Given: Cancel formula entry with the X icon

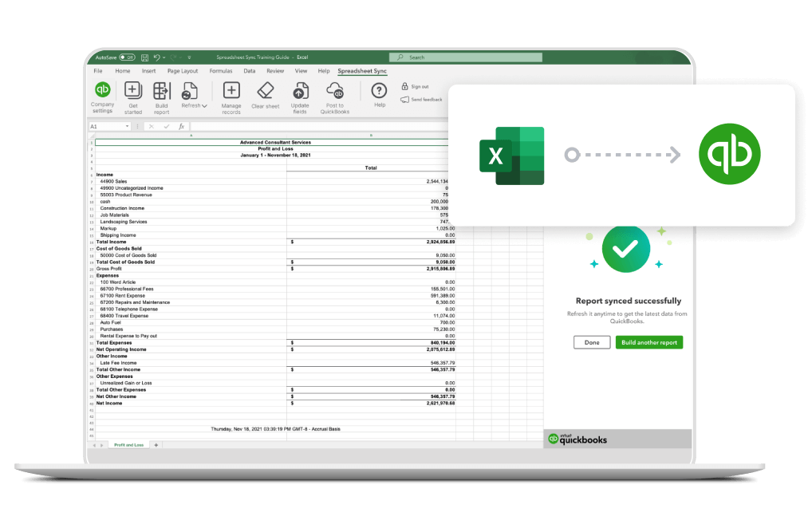Looking at the screenshot, I should tap(152, 126).
